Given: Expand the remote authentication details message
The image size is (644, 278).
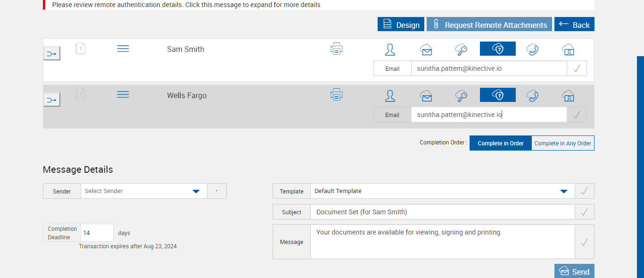Looking at the screenshot, I should [x=186, y=5].
